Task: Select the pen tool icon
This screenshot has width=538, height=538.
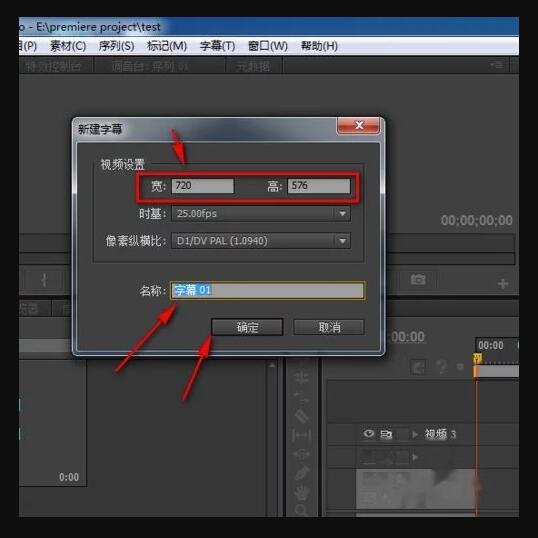Action: coord(302,473)
